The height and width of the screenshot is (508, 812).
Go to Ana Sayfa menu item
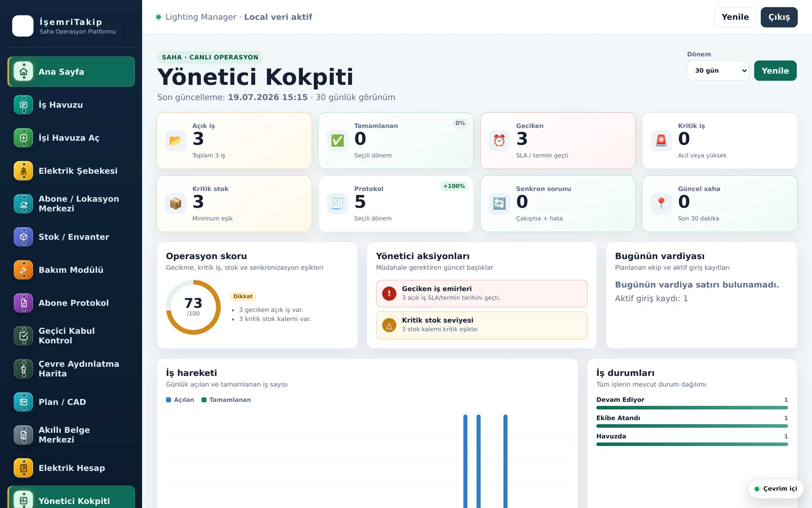pyautogui.click(x=71, y=72)
